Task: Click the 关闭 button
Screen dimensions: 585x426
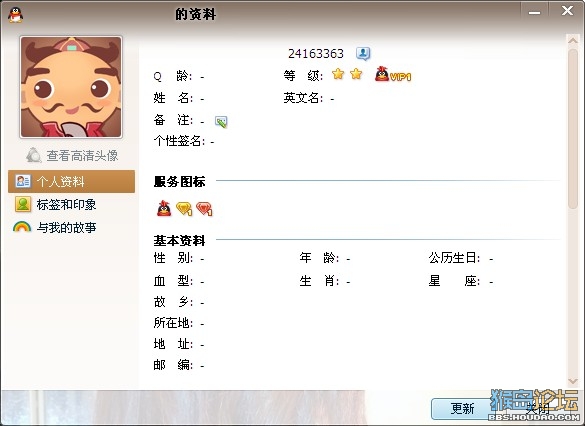Action: click(537, 409)
